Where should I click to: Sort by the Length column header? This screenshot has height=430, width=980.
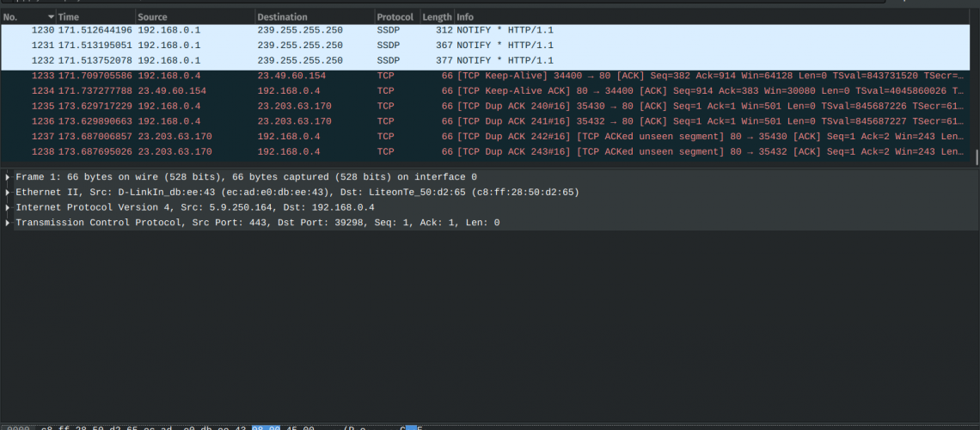[x=437, y=17]
